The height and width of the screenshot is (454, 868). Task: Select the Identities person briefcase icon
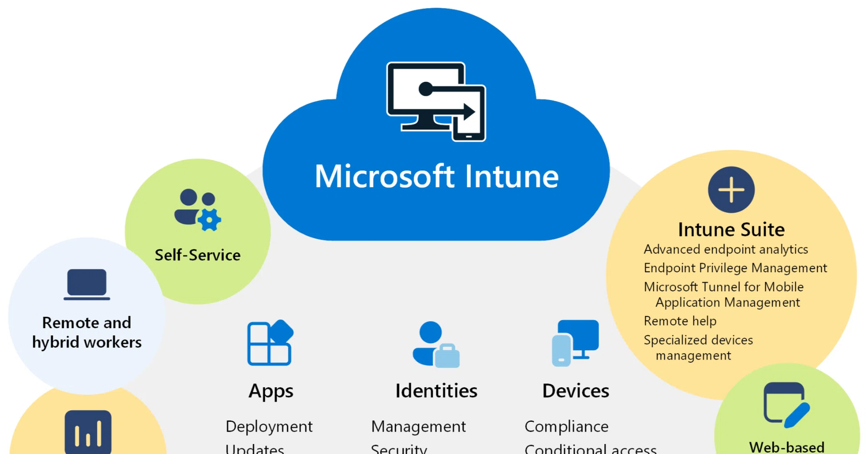[436, 344]
